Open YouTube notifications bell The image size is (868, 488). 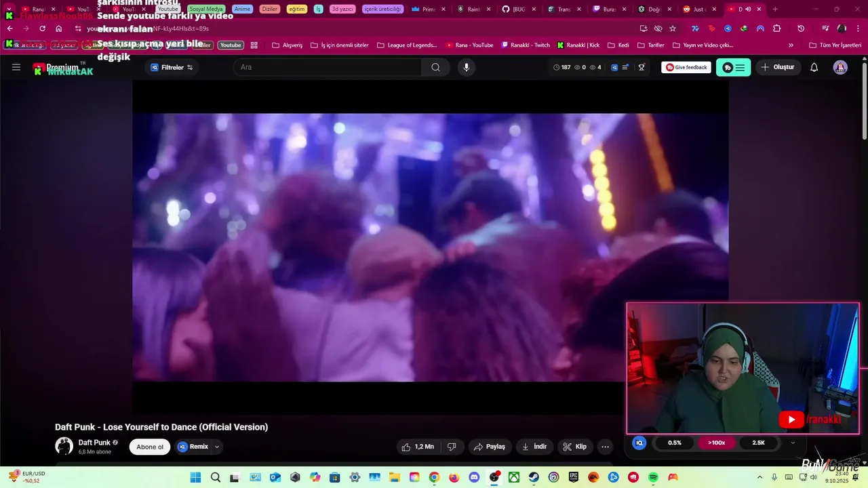[814, 67]
